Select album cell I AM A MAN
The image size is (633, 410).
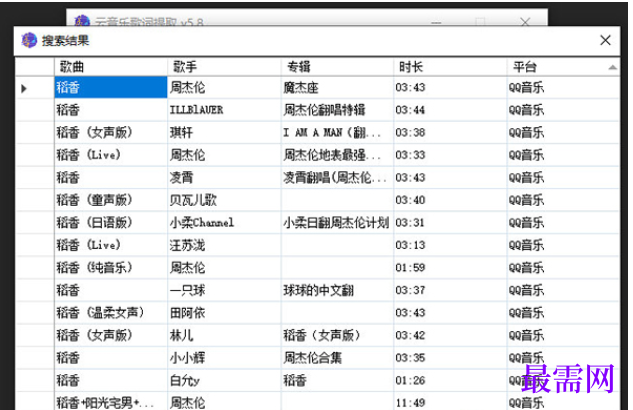pos(337,133)
